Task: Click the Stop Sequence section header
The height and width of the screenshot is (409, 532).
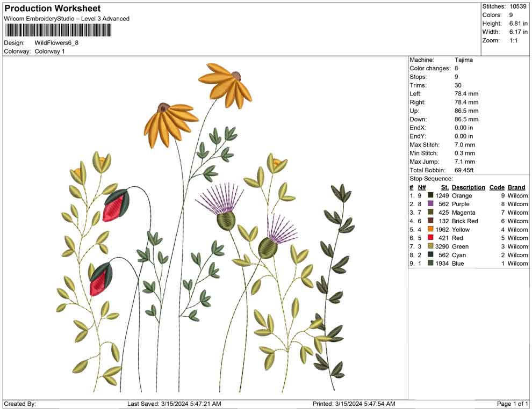Action: click(x=430, y=178)
